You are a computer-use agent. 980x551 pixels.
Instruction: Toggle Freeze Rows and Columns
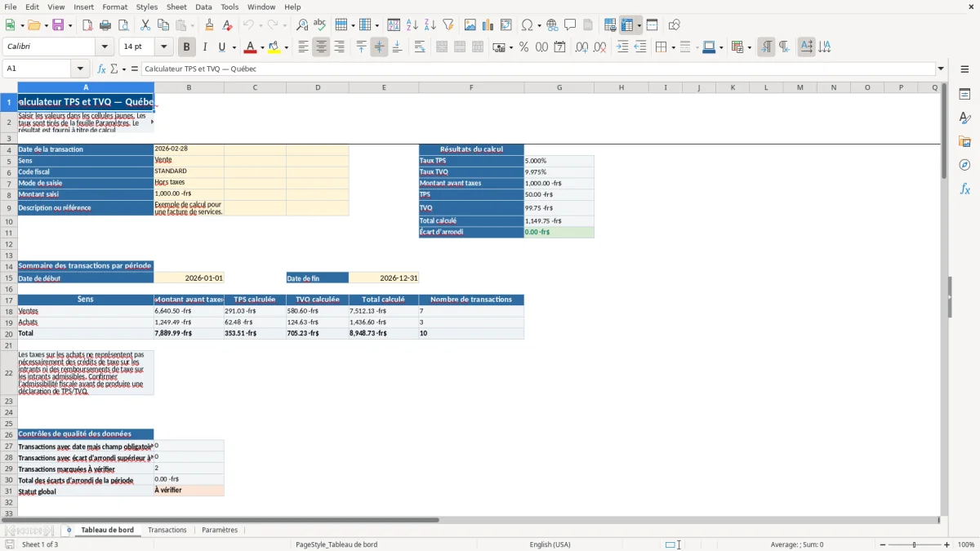(628, 25)
